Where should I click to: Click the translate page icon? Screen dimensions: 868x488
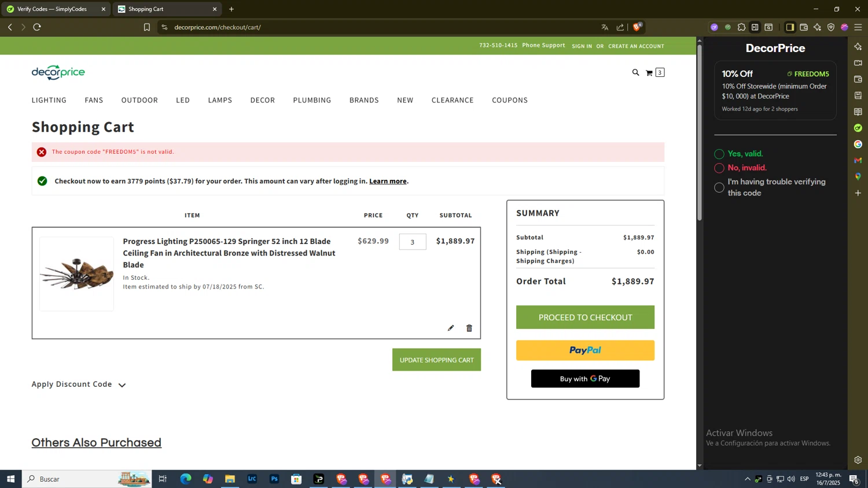coord(605,27)
